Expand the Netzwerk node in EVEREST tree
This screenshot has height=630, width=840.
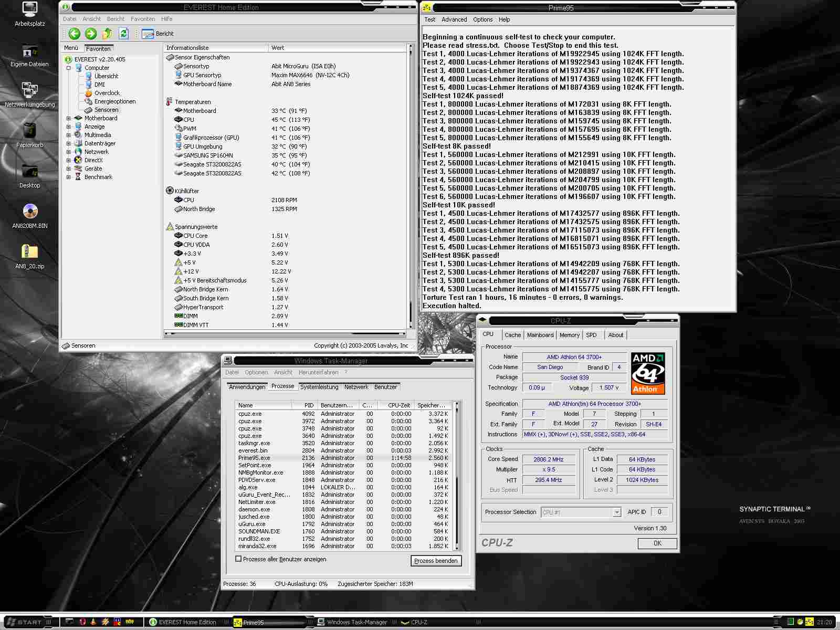click(x=68, y=152)
